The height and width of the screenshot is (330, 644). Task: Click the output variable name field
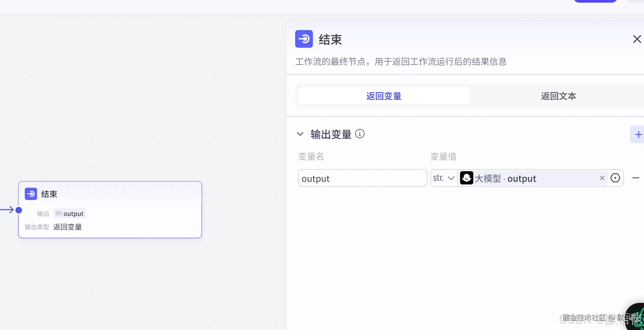click(362, 178)
